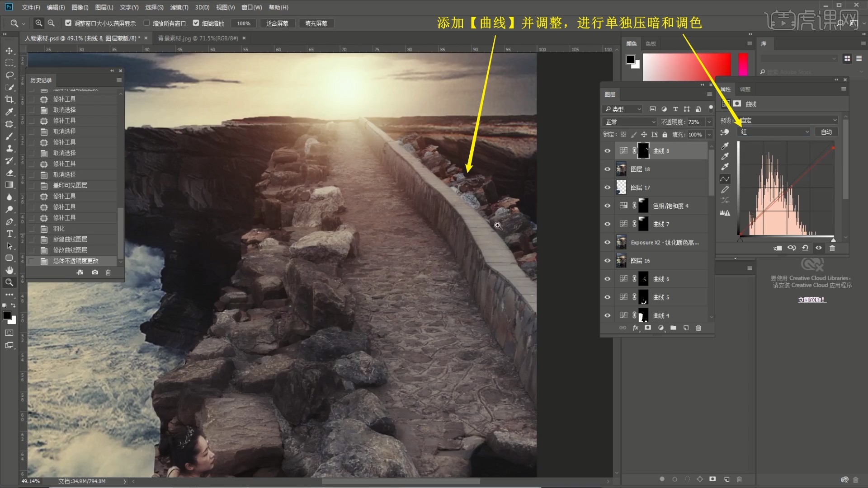This screenshot has width=868, height=488.
Task: Open the 滤镜(T) menu
Action: 179,7
